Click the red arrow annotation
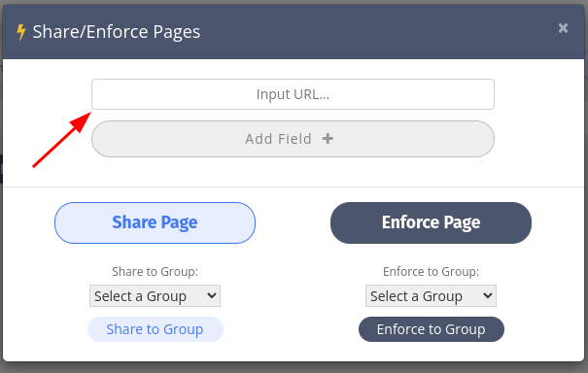Viewport: 588px width, 373px height. pyautogui.click(x=62, y=140)
